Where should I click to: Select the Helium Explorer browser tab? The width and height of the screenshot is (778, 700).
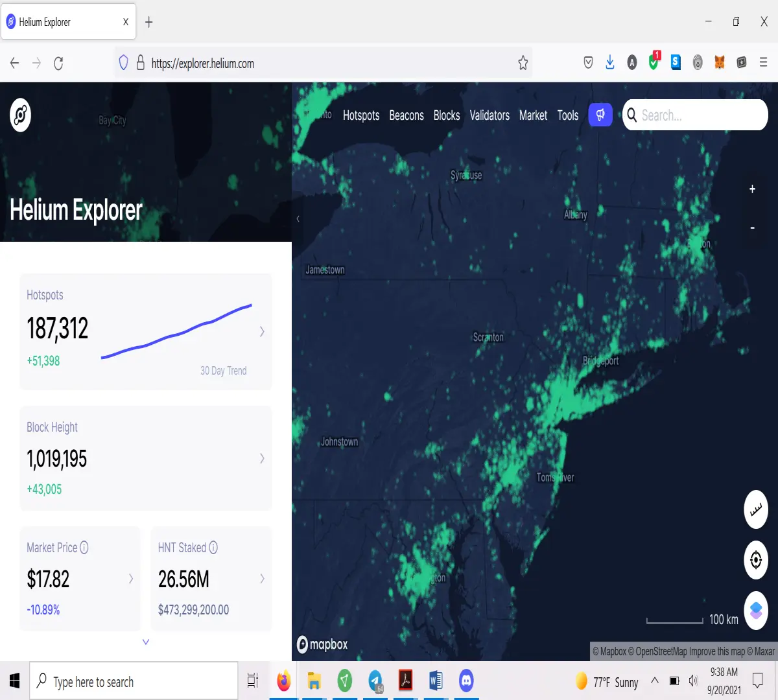pyautogui.click(x=68, y=22)
